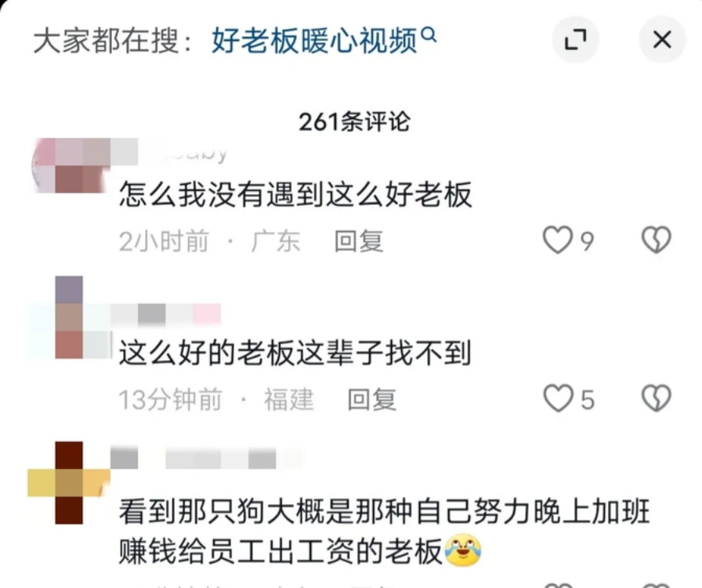Open the second commenter's avatar
Image resolution: width=702 pixels, height=588 pixels.
tap(70, 317)
